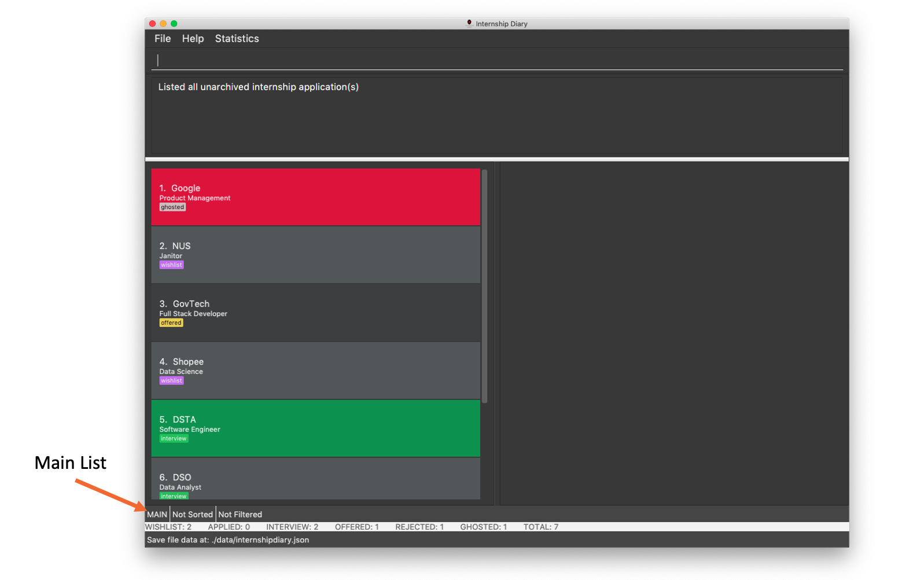
Task: Click the command input field
Action: click(x=497, y=60)
